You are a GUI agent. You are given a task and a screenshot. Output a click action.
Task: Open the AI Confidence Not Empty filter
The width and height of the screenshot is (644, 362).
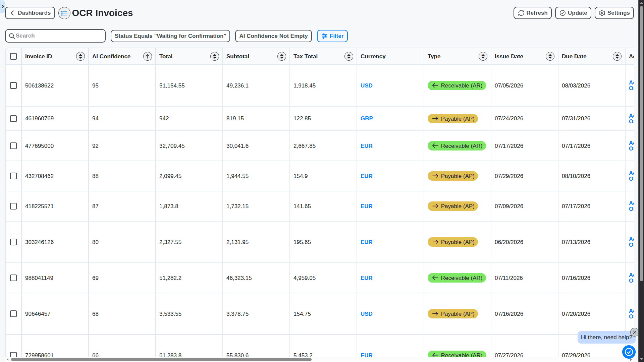point(273,36)
